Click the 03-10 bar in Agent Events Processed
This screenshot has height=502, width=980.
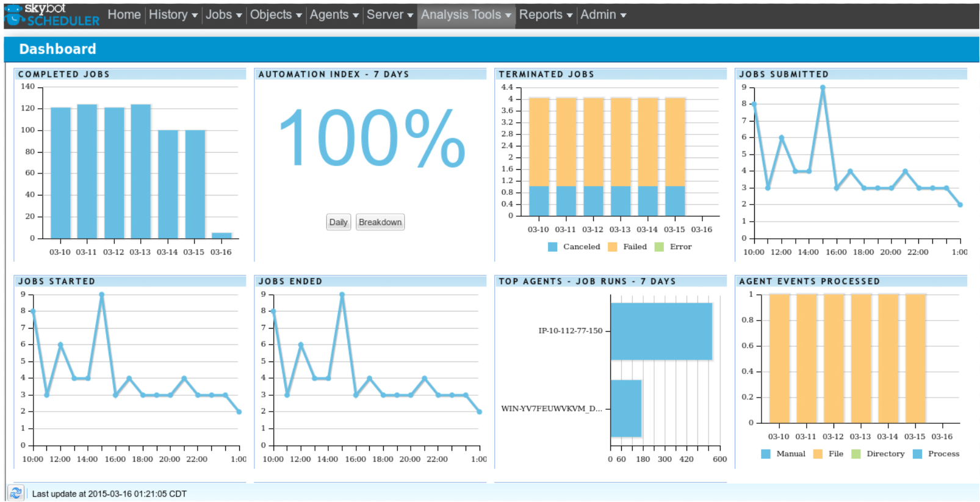[x=779, y=358]
